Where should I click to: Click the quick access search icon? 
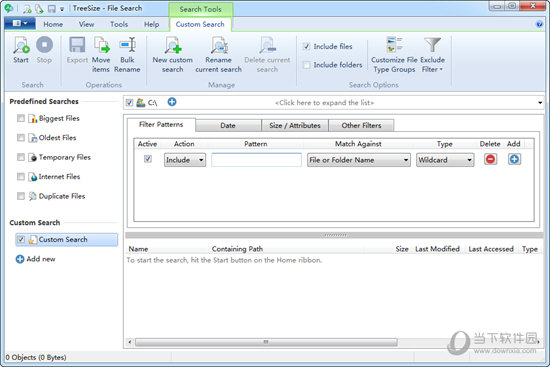[27, 9]
